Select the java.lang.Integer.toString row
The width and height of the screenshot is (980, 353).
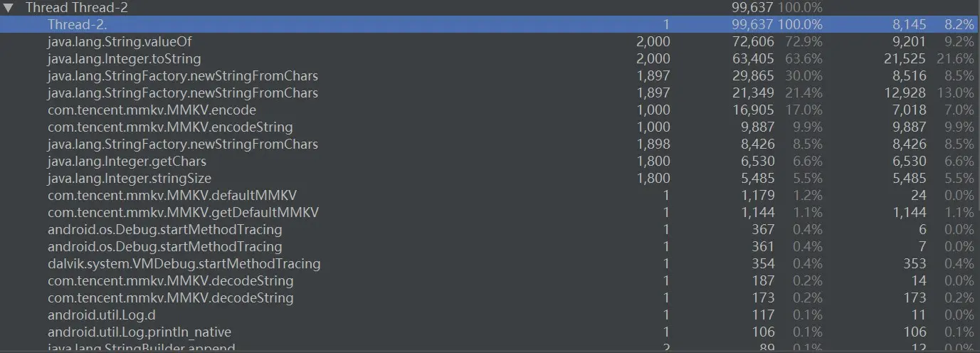(490, 58)
